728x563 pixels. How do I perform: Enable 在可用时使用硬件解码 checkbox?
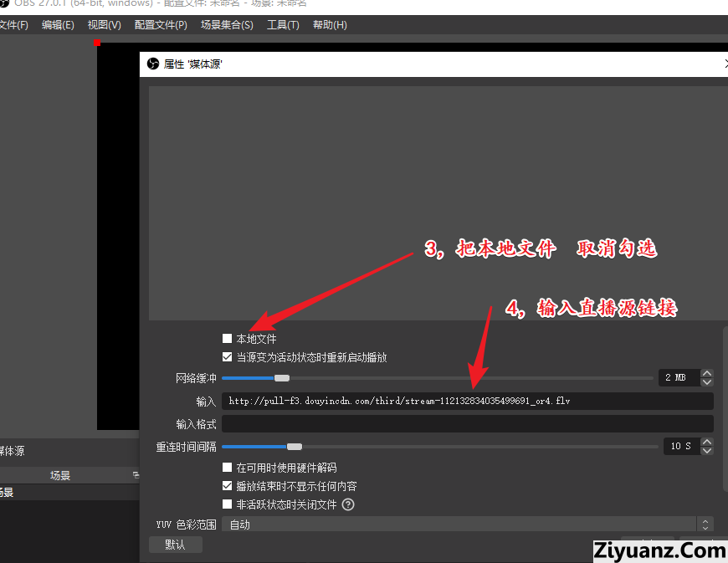[227, 468]
